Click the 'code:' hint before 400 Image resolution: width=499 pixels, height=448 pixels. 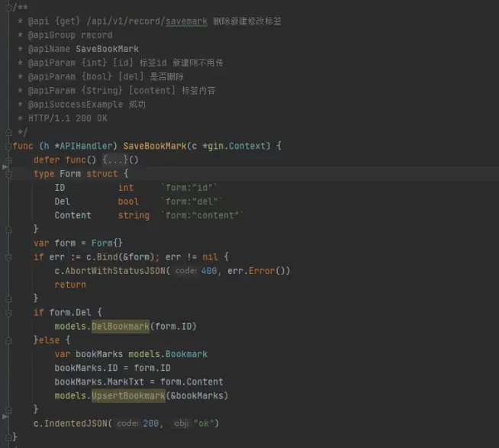click(185, 271)
